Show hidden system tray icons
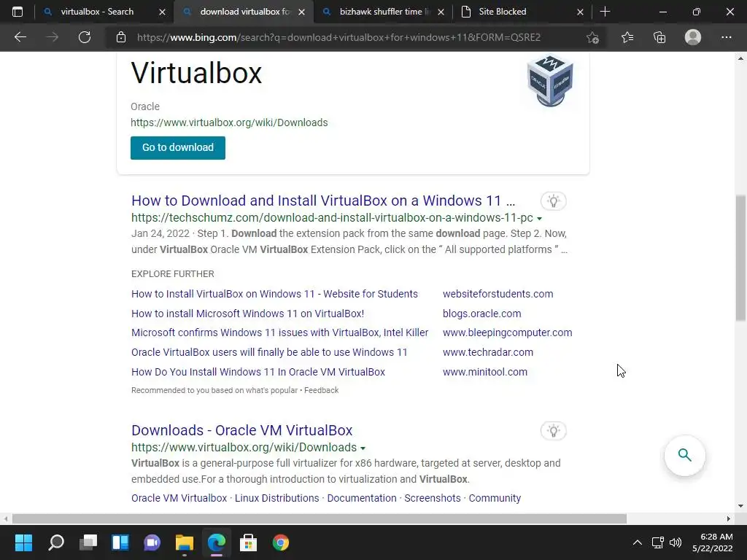Screen dimensions: 747x560 [637, 542]
